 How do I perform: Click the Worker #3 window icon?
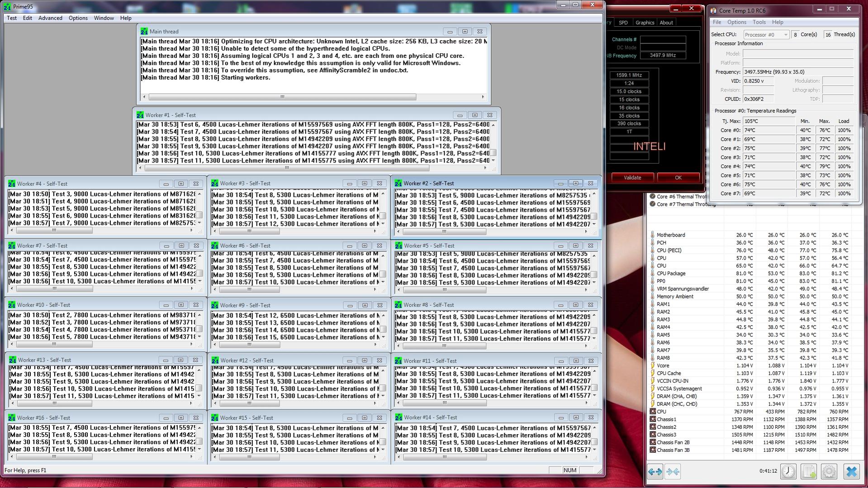click(214, 183)
